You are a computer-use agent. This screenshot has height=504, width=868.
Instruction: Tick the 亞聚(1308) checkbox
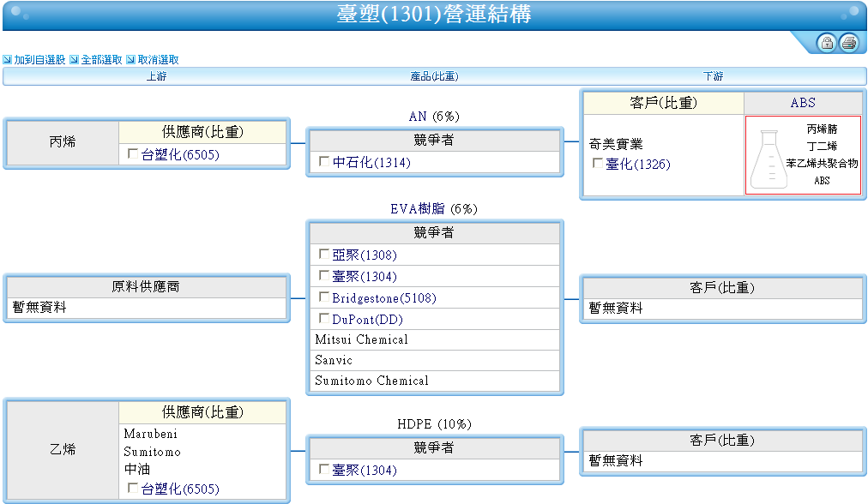pyautogui.click(x=324, y=254)
